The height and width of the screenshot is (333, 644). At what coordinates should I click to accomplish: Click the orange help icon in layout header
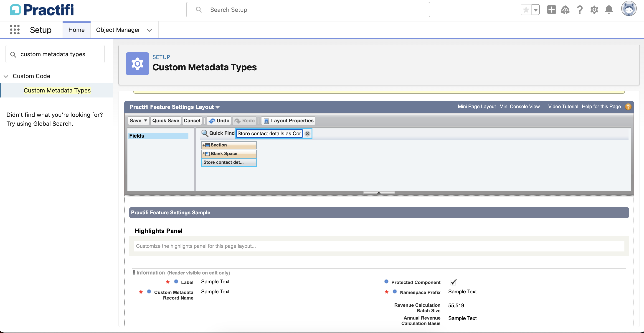(628, 107)
